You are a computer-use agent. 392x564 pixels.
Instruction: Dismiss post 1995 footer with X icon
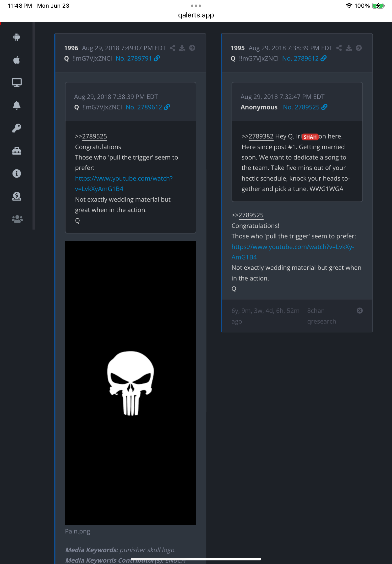tap(359, 311)
